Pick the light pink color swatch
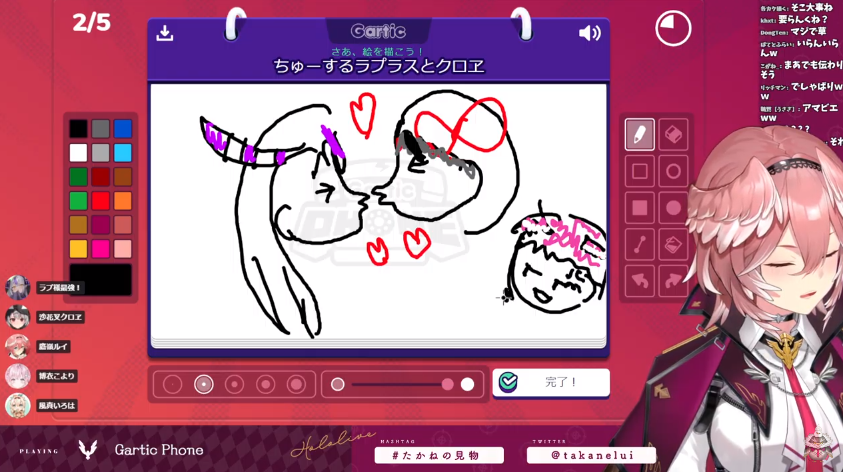The height and width of the screenshot is (472, 843). [123, 249]
